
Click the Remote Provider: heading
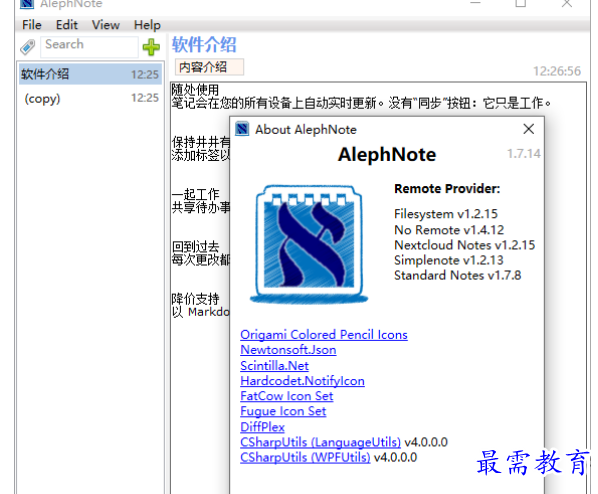pyautogui.click(x=447, y=188)
